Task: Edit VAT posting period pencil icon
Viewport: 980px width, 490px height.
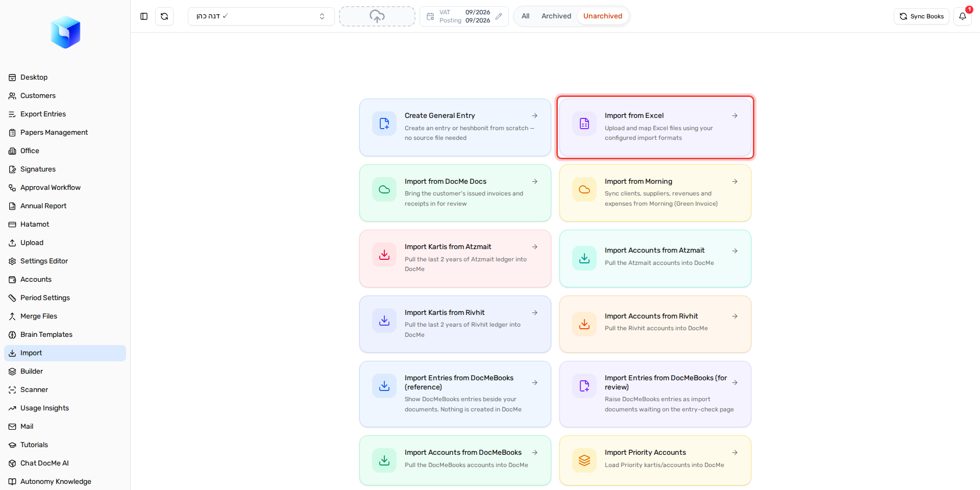Action: click(499, 16)
